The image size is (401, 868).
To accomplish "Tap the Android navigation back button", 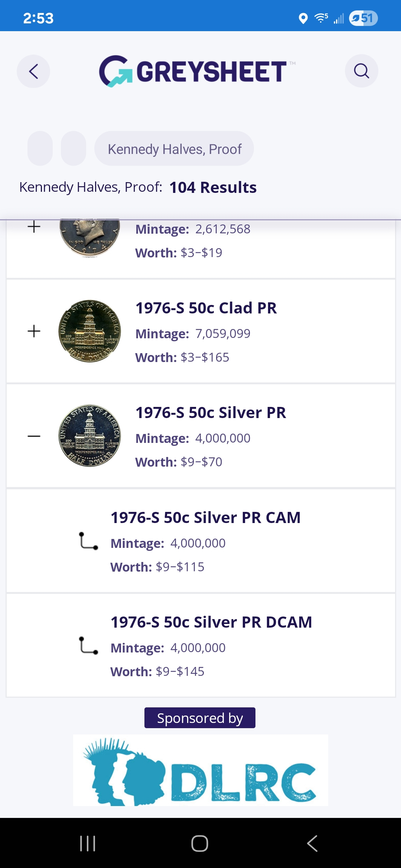I will [x=312, y=844].
